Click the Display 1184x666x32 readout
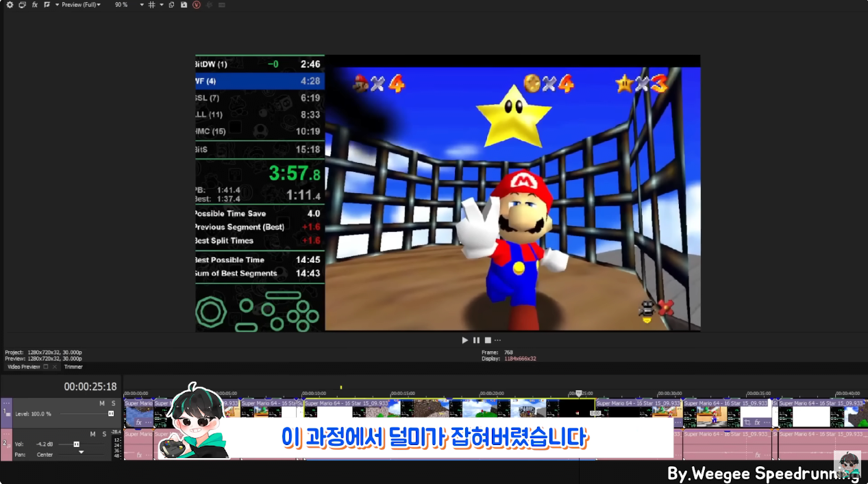The width and height of the screenshot is (868, 484). 509,359
